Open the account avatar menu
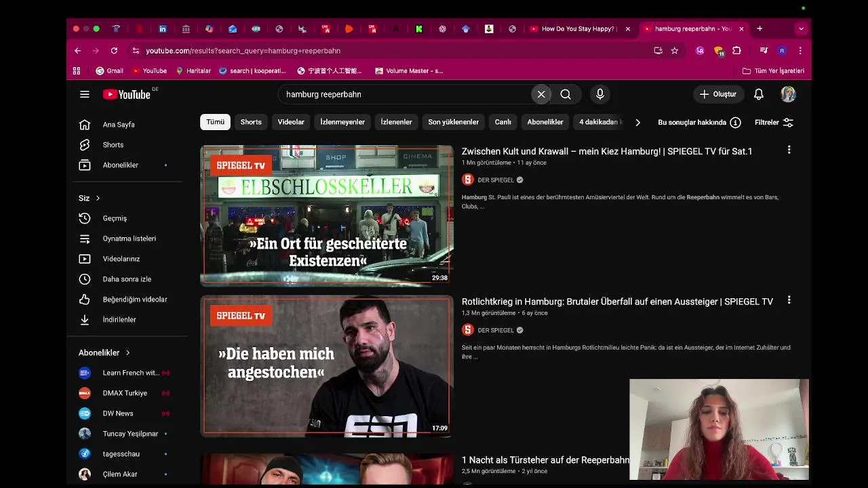This screenshot has height=488, width=868. (x=788, y=94)
